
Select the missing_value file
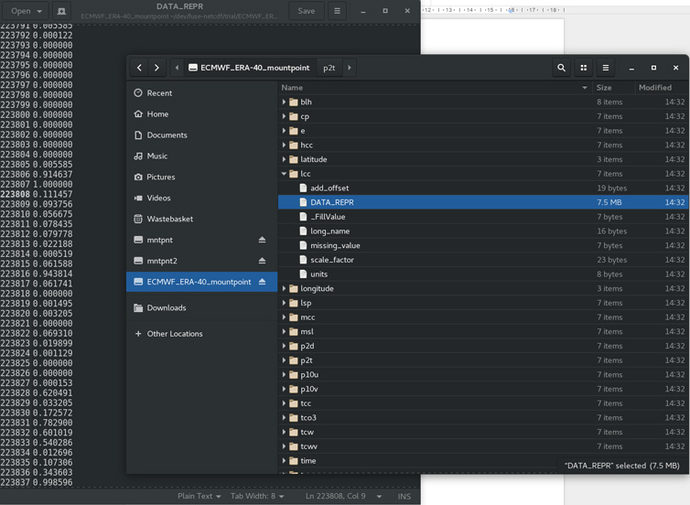483,245
